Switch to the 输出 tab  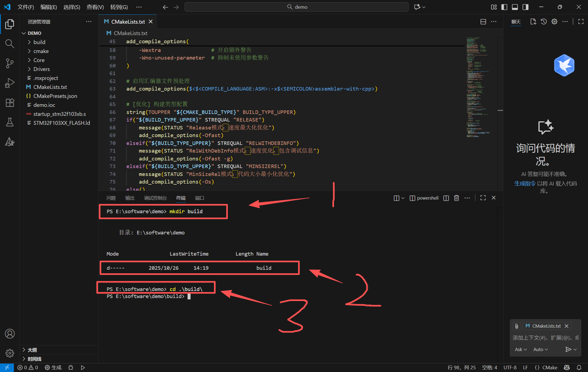coord(130,198)
